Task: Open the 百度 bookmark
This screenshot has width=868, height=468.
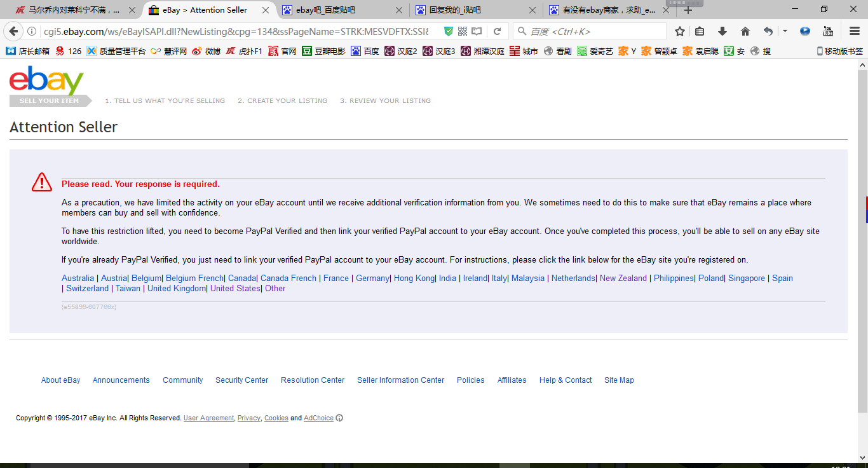Action: (x=365, y=51)
